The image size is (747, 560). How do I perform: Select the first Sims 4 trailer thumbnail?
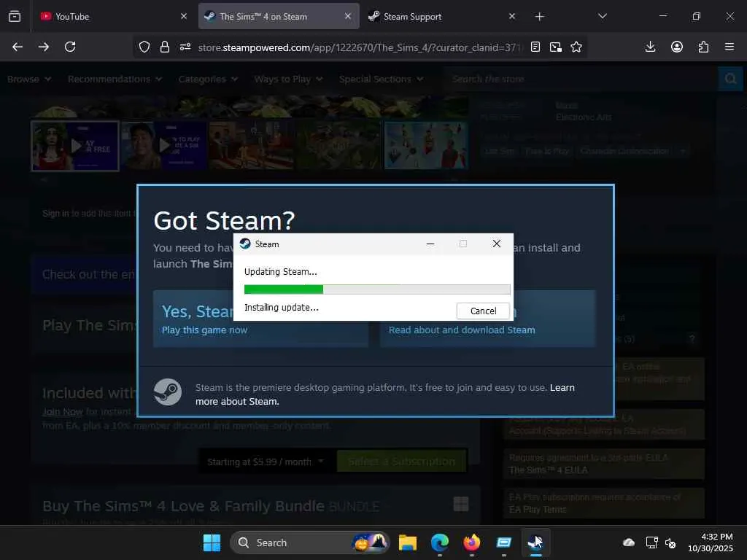(75, 146)
